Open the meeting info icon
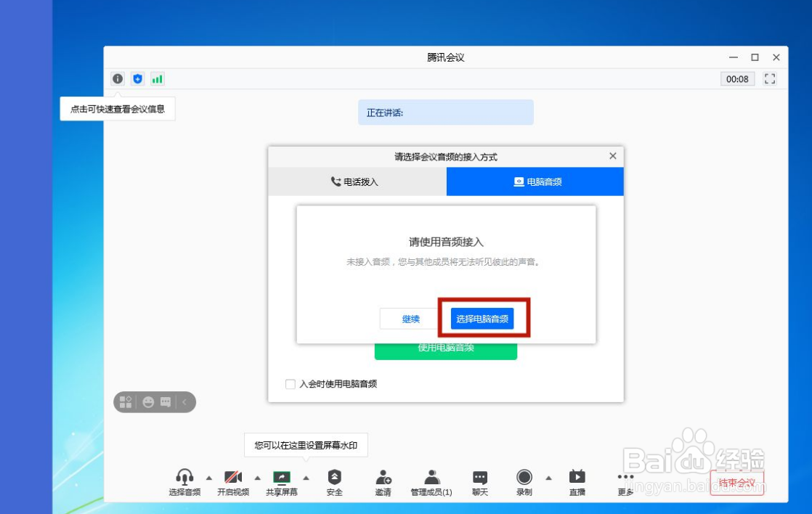 pos(118,78)
